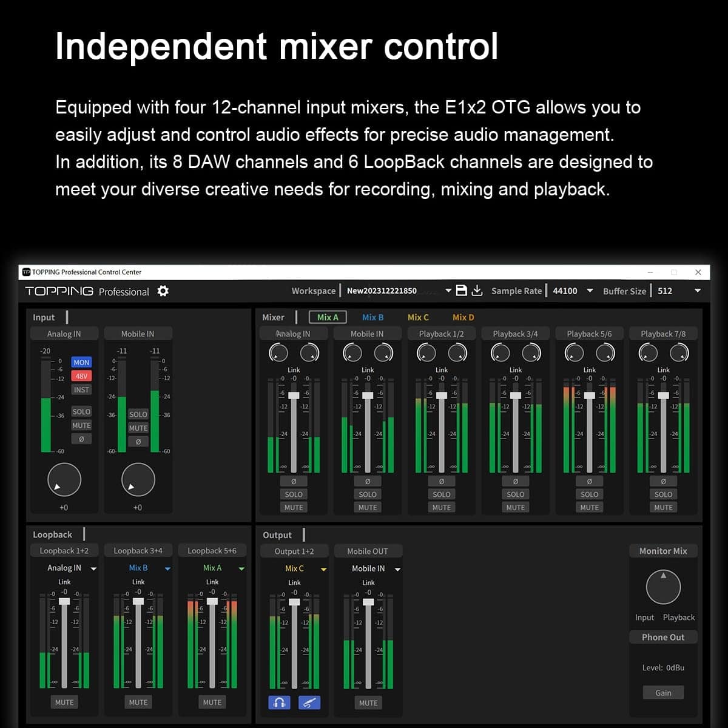The width and height of the screenshot is (728, 728).
Task: Toggle the 48V phantom power button
Action: [x=81, y=376]
